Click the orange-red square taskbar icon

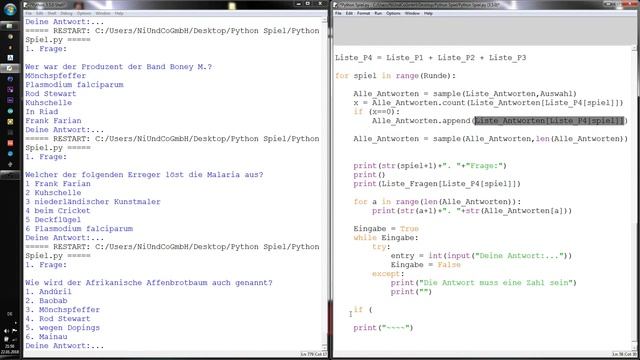point(10,143)
